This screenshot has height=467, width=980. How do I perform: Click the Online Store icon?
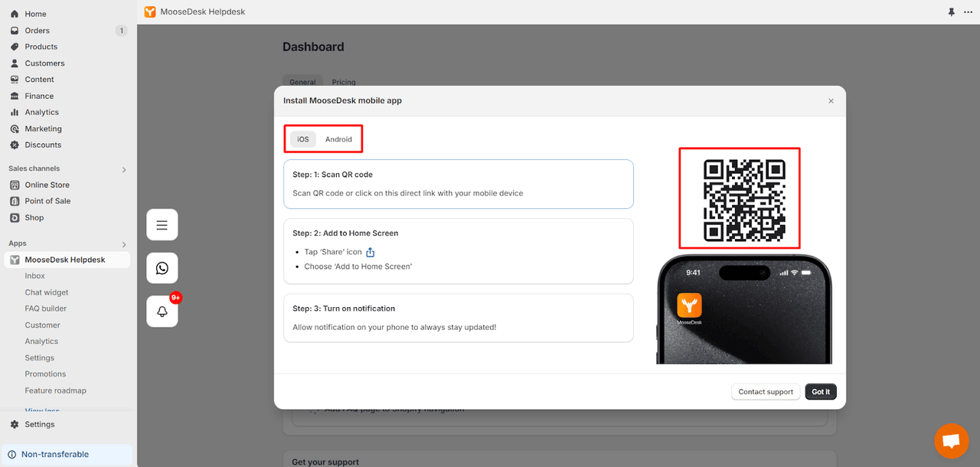click(15, 185)
